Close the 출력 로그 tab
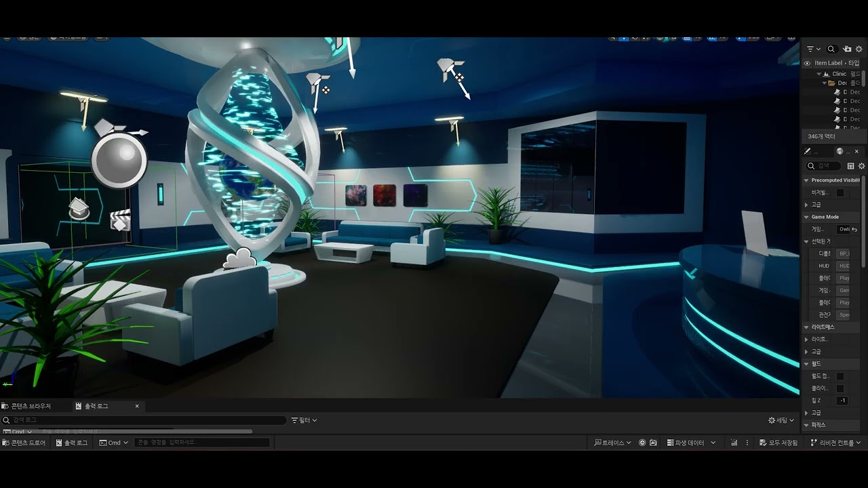This screenshot has width=868, height=488. tap(137, 406)
